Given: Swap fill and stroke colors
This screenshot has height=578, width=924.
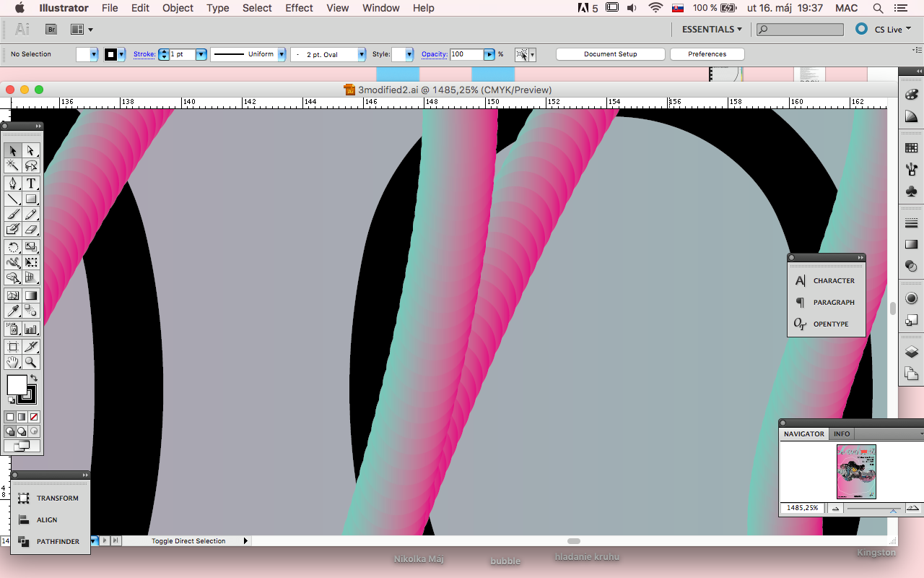Looking at the screenshot, I should click(33, 378).
